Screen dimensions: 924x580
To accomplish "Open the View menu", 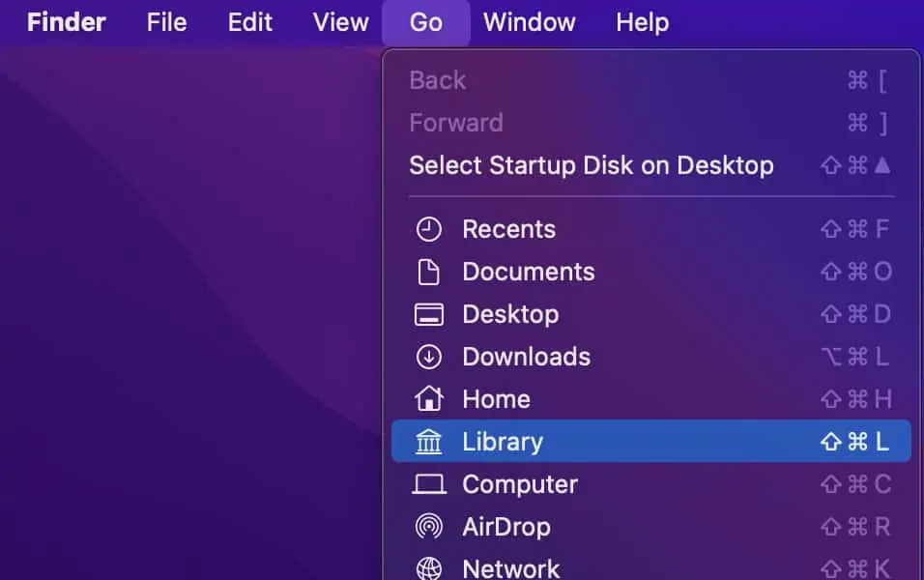I will pos(340,22).
